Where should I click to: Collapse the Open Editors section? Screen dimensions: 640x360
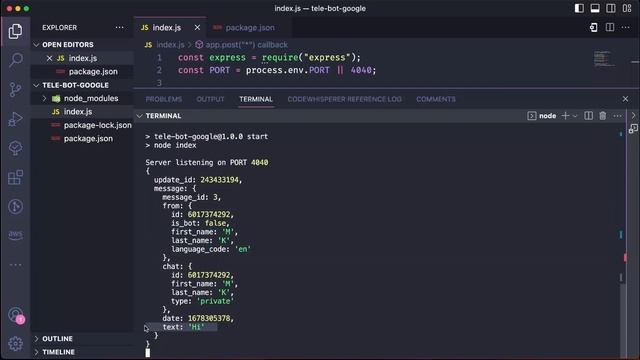click(68, 44)
